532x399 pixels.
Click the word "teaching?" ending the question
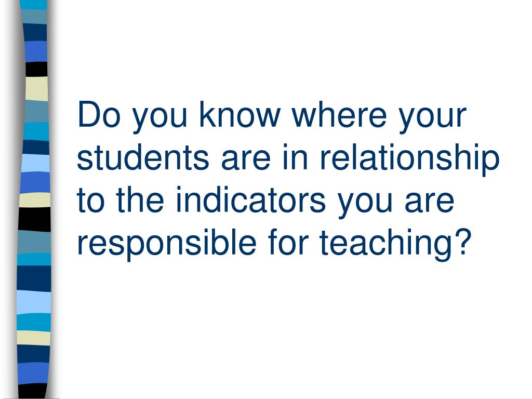pyautogui.click(x=395, y=245)
